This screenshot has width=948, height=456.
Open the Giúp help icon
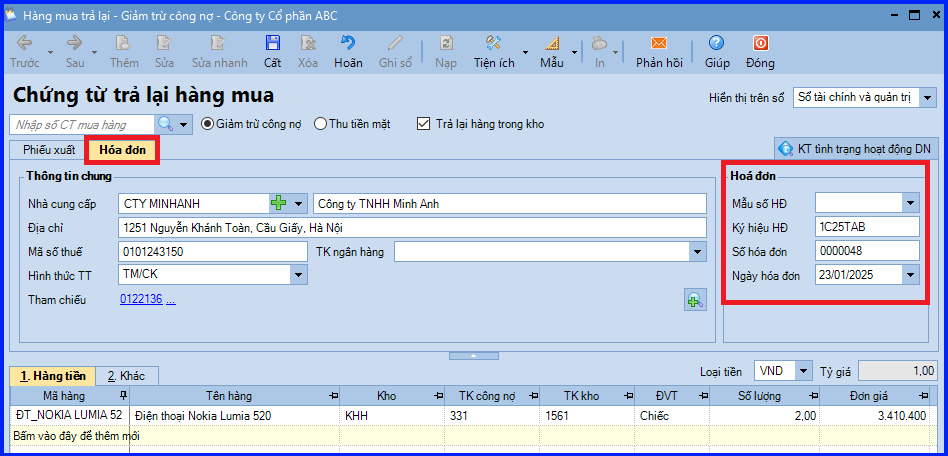click(x=717, y=43)
